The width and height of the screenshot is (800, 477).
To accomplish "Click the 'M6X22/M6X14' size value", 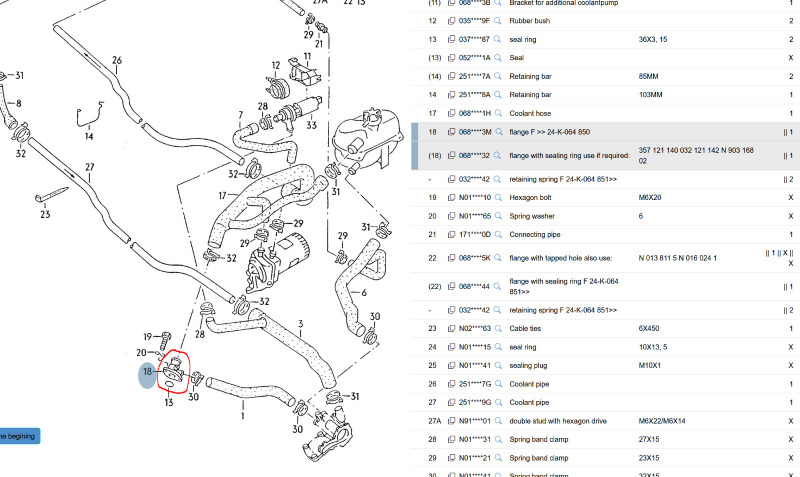I will (x=662, y=421).
